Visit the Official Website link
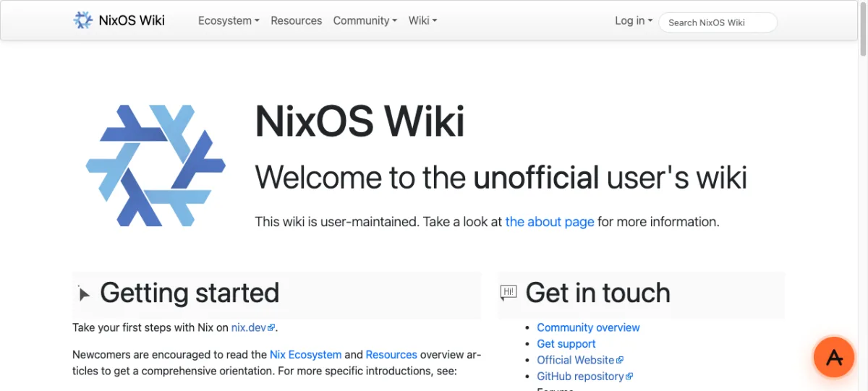868x391 pixels. pos(576,360)
